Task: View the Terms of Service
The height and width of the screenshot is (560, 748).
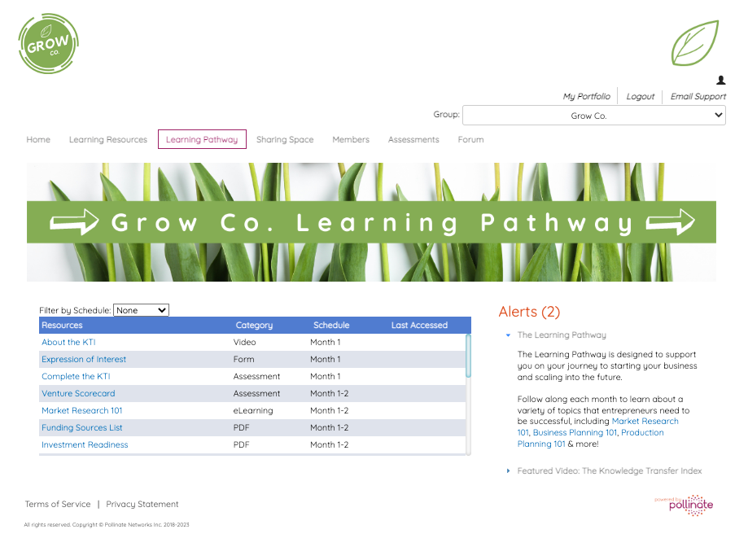Action: 57,504
